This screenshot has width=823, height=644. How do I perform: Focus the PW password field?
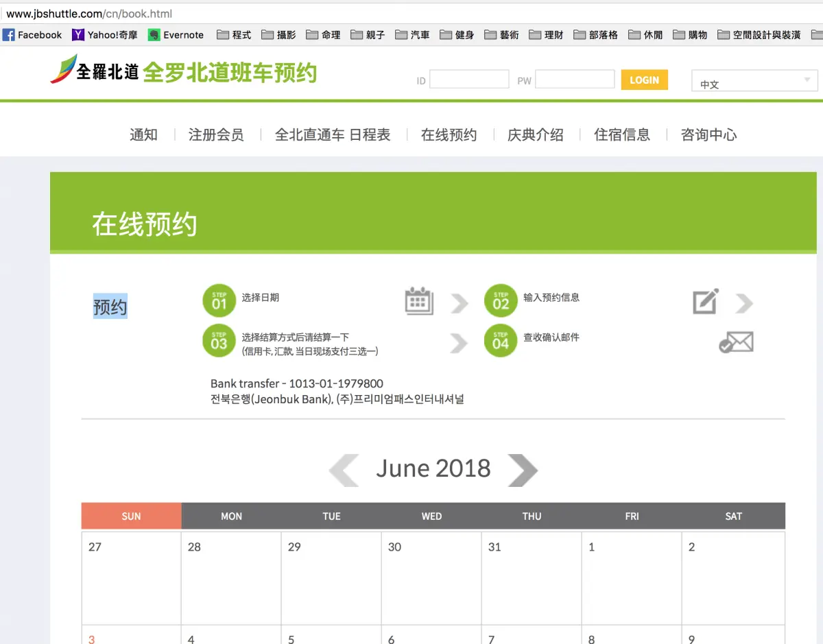pyautogui.click(x=575, y=80)
